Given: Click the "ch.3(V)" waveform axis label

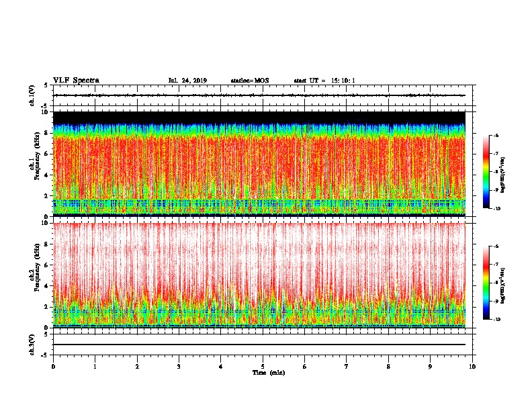Looking at the screenshot, I should coord(32,345).
